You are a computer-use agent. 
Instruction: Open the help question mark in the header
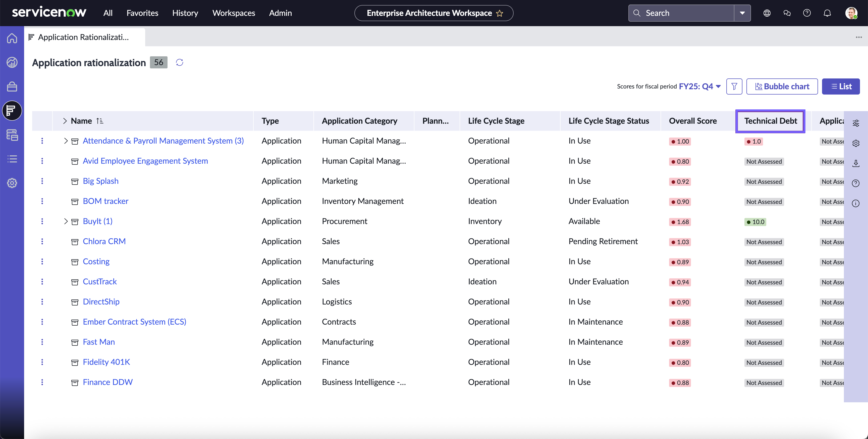(x=807, y=13)
